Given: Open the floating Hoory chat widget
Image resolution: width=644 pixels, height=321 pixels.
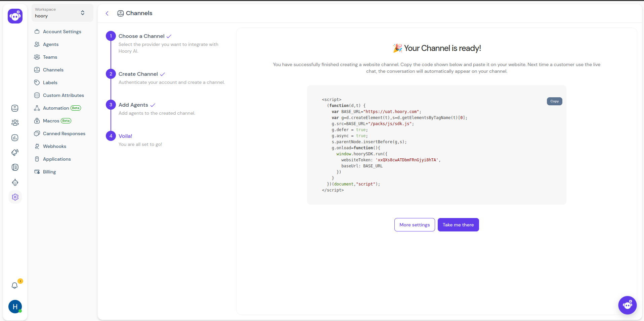Looking at the screenshot, I should coord(627,305).
